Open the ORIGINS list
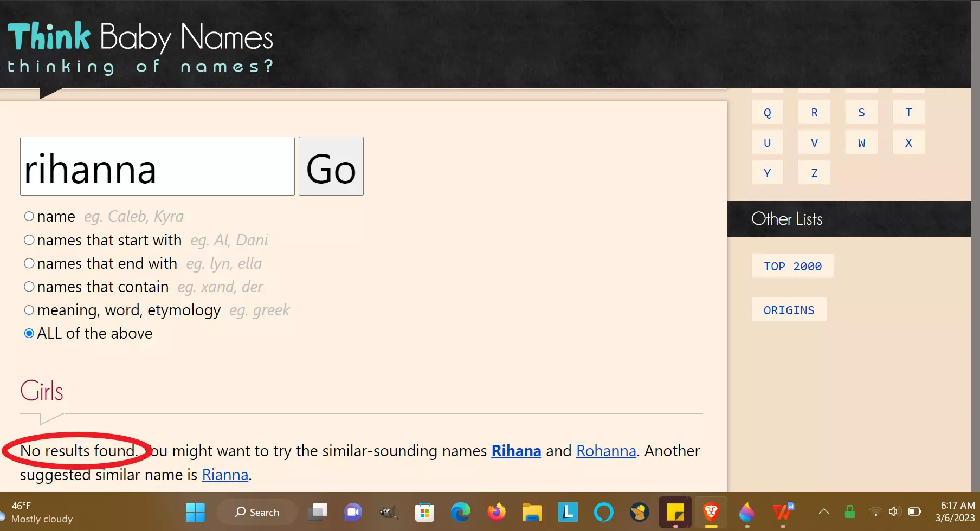980x531 pixels. pyautogui.click(x=789, y=310)
